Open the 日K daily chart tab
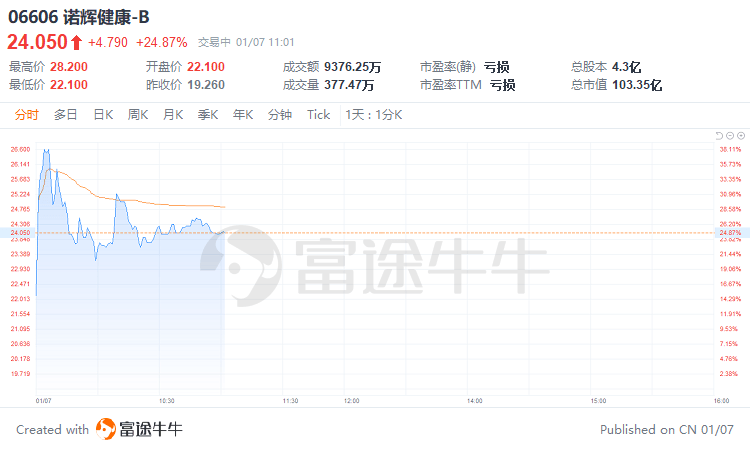Screen dimensions: 750x450 point(103,115)
